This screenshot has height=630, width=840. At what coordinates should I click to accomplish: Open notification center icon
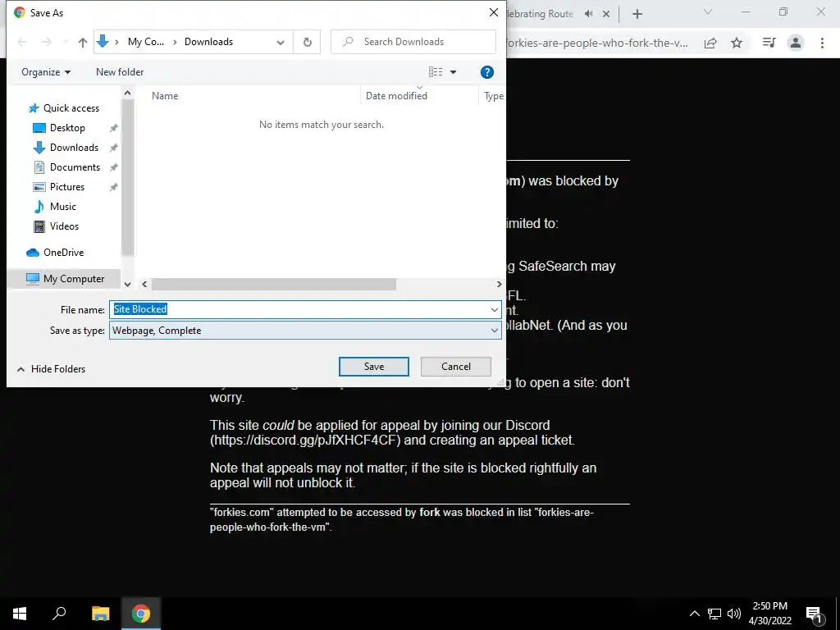pyautogui.click(x=814, y=614)
